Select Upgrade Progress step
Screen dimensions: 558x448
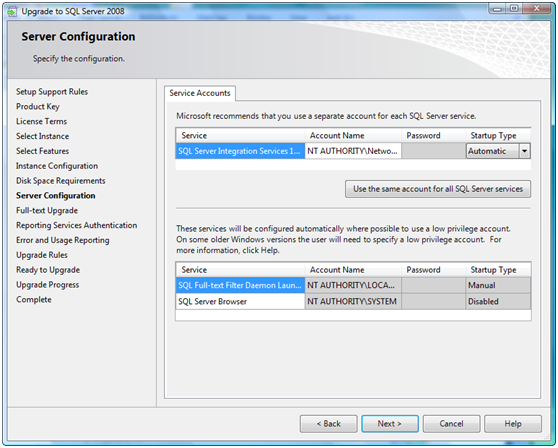(x=48, y=285)
